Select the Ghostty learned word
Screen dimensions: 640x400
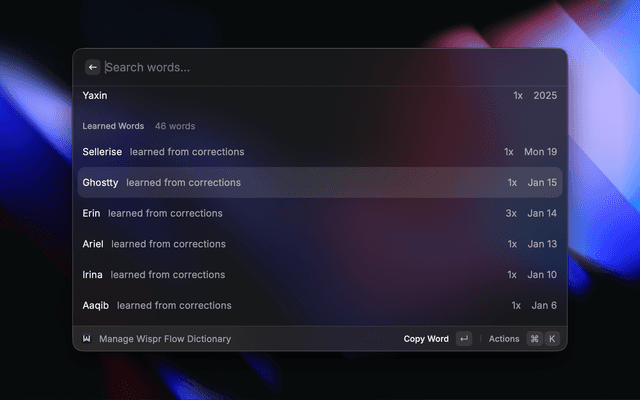click(x=100, y=183)
